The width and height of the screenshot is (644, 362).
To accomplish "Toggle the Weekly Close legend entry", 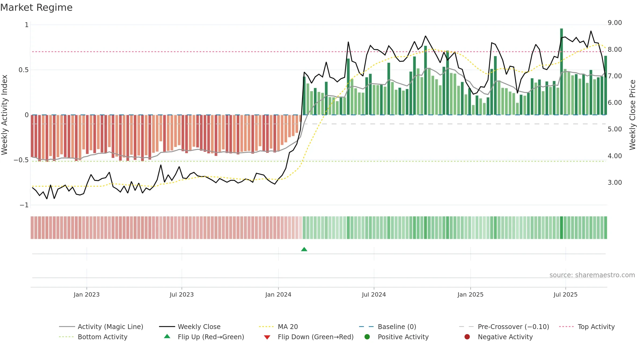I will point(190,327).
